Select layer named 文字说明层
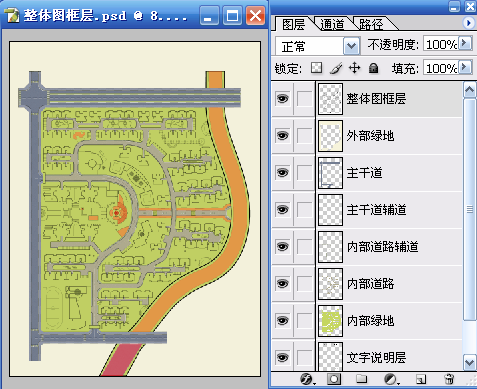The height and width of the screenshot is (389, 477). [x=376, y=358]
